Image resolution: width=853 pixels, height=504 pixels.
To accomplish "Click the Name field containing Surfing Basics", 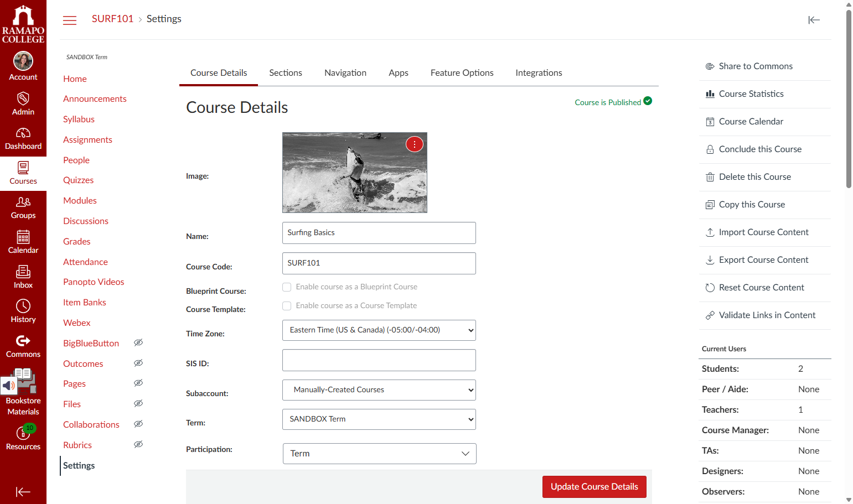I will (379, 233).
